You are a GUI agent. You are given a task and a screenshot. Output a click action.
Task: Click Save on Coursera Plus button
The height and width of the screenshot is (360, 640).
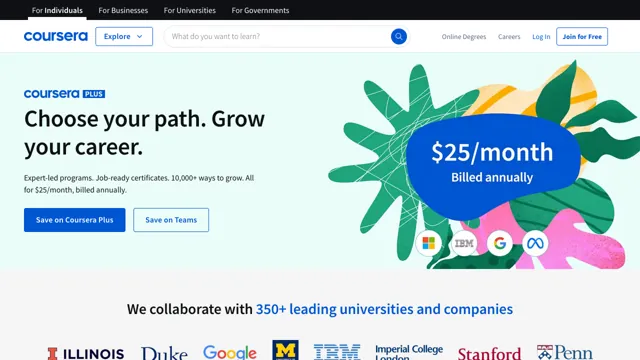(x=75, y=220)
